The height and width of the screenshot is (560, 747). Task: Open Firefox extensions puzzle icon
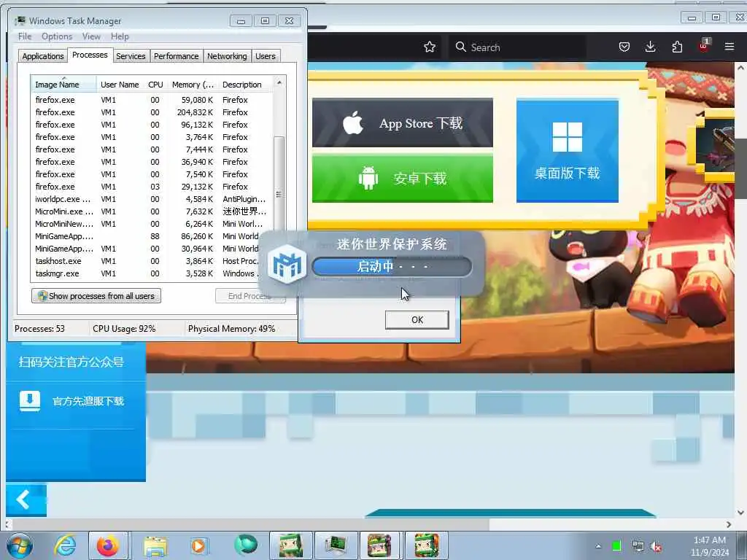point(677,47)
